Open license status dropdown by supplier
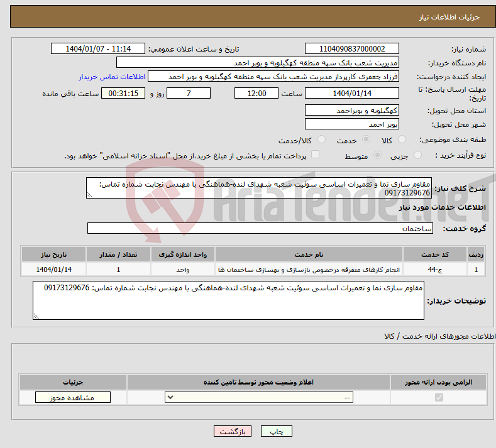The width and height of the screenshot is (496, 448). tap(259, 397)
